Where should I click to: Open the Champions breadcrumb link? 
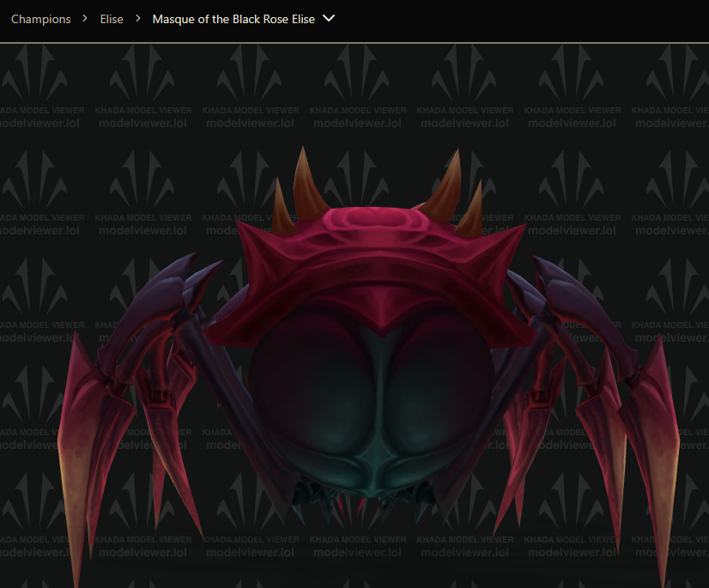pyautogui.click(x=40, y=19)
